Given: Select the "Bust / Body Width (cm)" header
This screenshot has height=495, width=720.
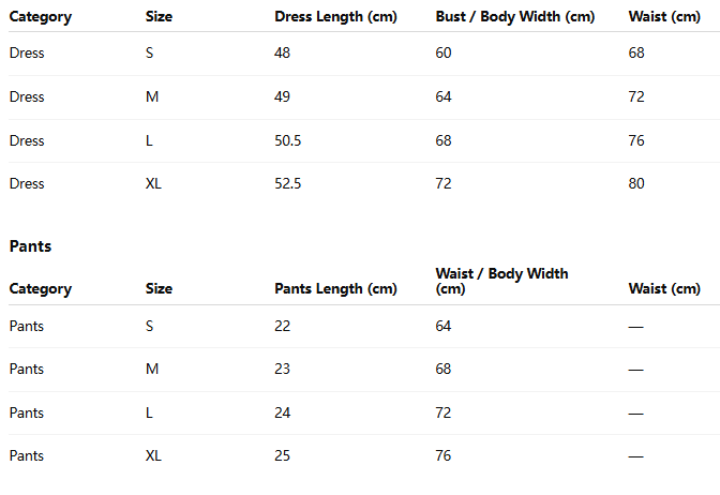Looking at the screenshot, I should (515, 17).
